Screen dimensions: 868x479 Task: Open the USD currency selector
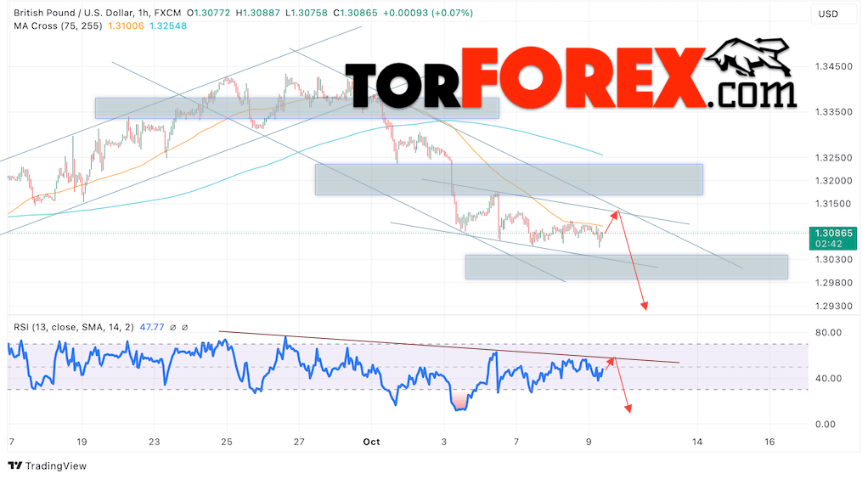point(836,14)
